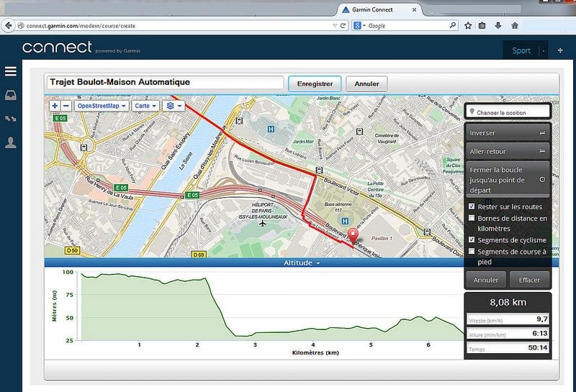Click the browser address bar
576x392 pixels.
point(176,26)
